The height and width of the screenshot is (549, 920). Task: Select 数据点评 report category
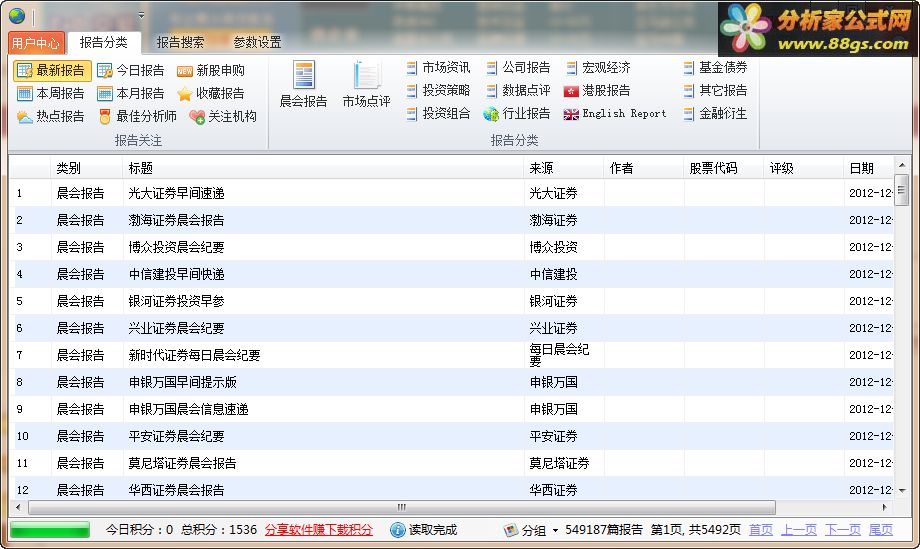(518, 90)
